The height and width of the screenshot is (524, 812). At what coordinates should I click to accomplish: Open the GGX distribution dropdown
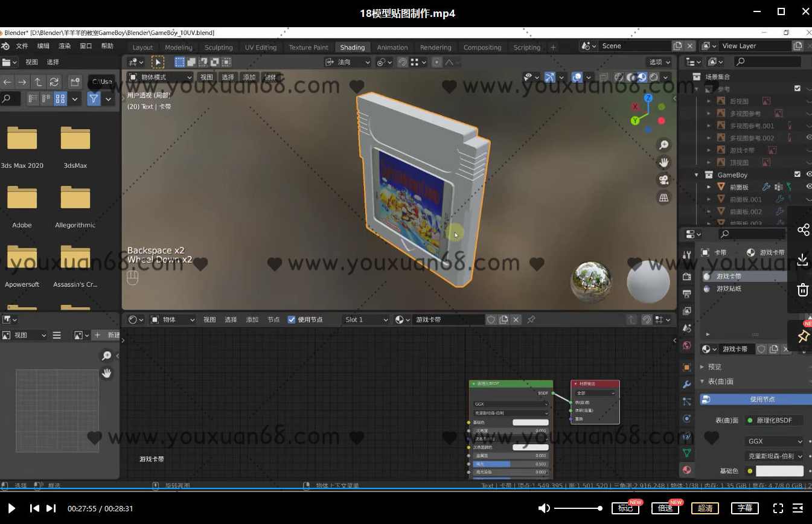coord(775,441)
